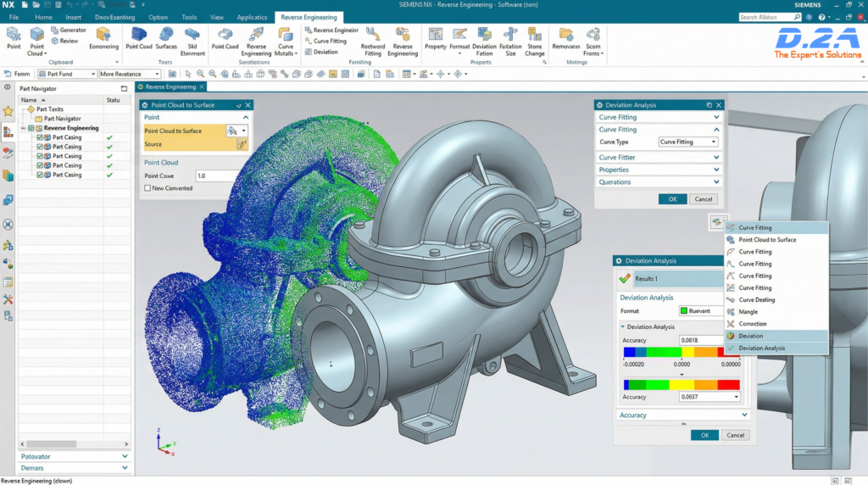
Task: Open the Curve Type dropdown
Action: coord(688,142)
